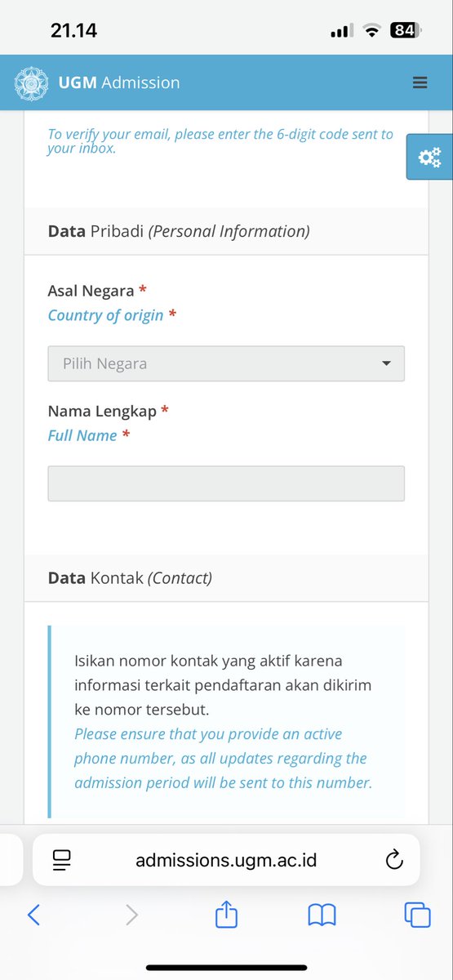Viewport: 453px width, 980px height.
Task: Reload the page with refresh icon
Action: point(393,859)
